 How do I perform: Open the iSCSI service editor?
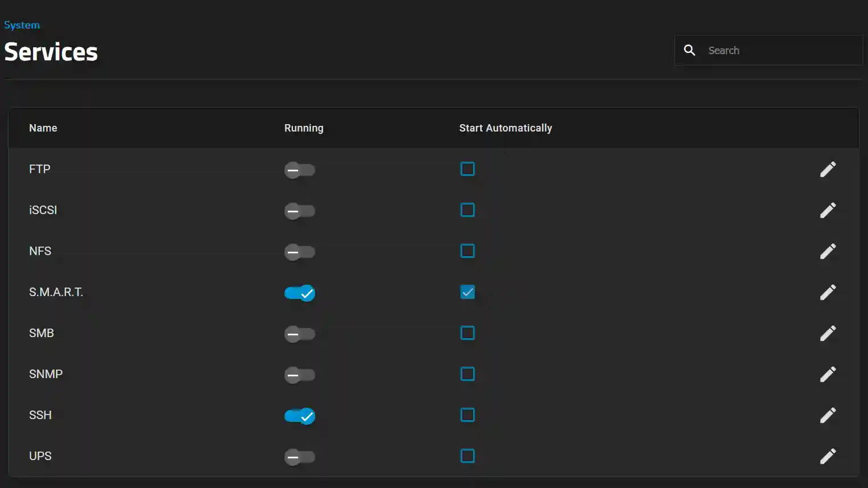[x=828, y=210]
